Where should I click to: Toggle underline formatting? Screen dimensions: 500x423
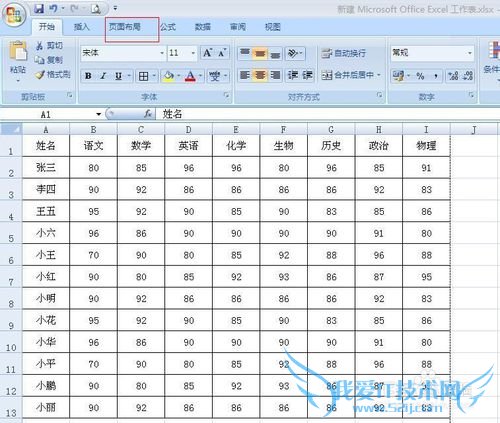pyautogui.click(x=118, y=76)
